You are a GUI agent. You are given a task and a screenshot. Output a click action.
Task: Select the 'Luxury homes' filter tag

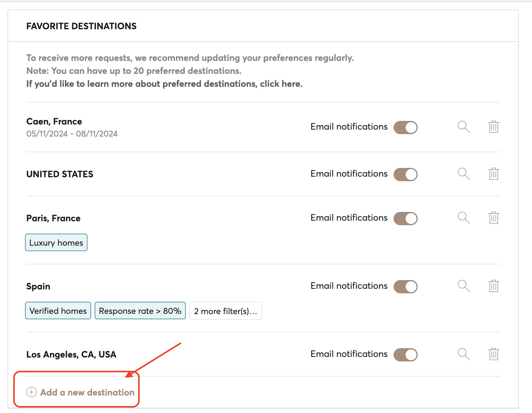click(56, 243)
